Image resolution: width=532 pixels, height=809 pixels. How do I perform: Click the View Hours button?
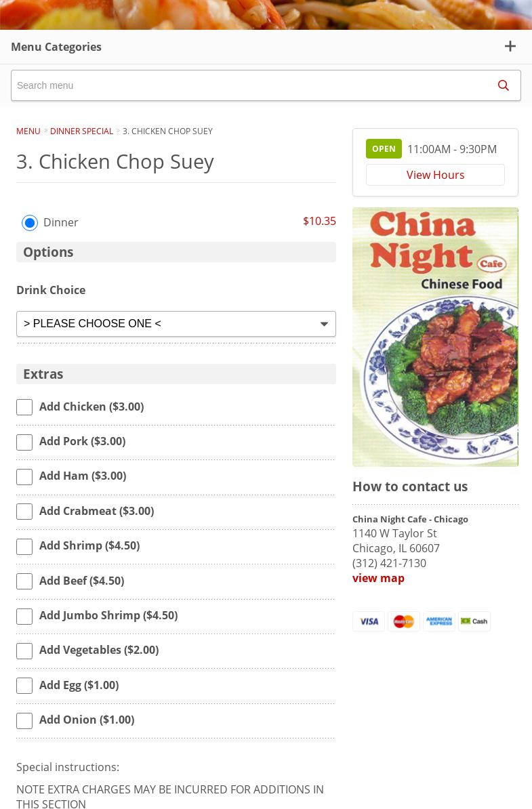[435, 175]
